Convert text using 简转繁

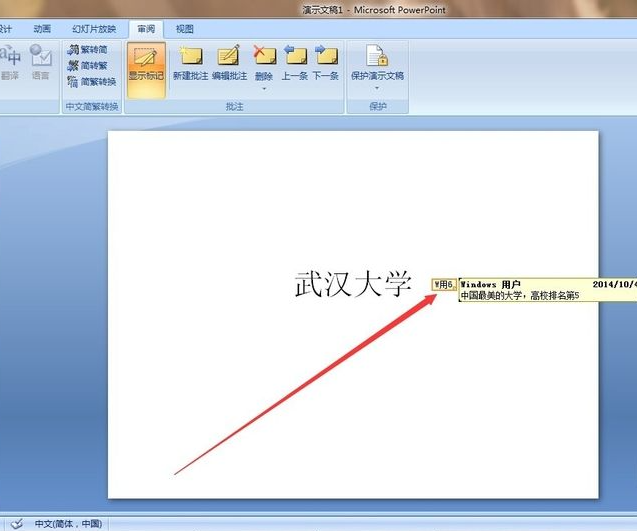[90, 65]
